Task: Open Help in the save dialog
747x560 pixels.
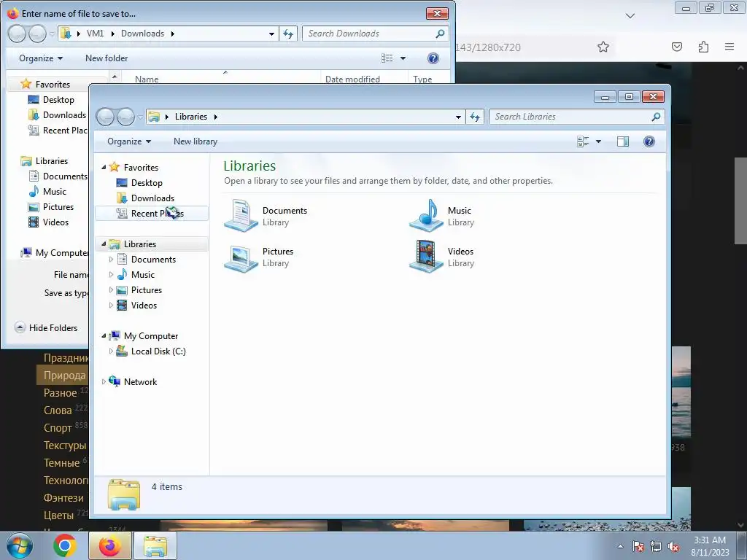Action: (433, 58)
